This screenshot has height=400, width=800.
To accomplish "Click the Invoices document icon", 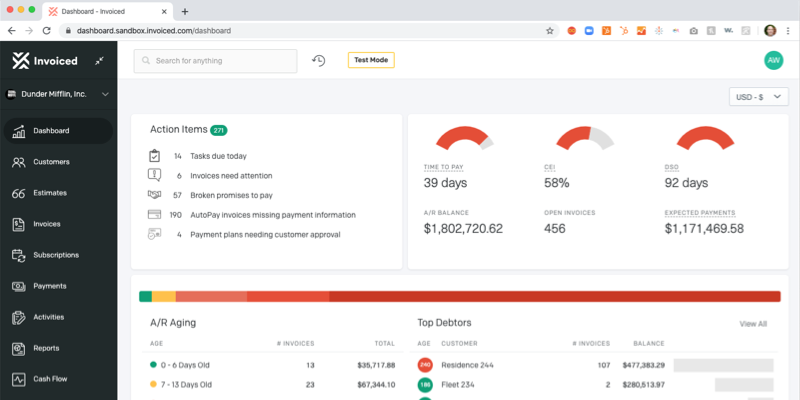I will (18, 224).
